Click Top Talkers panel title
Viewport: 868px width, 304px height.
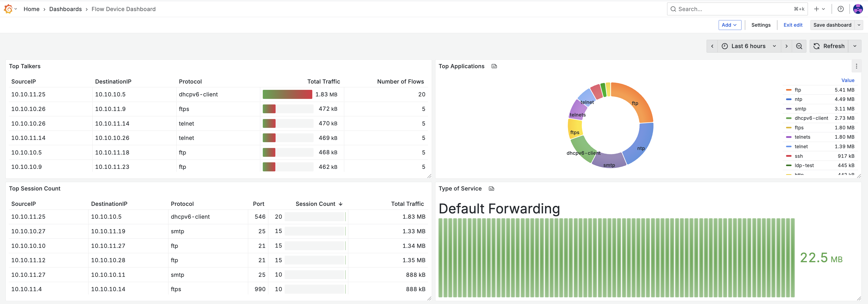coord(25,66)
